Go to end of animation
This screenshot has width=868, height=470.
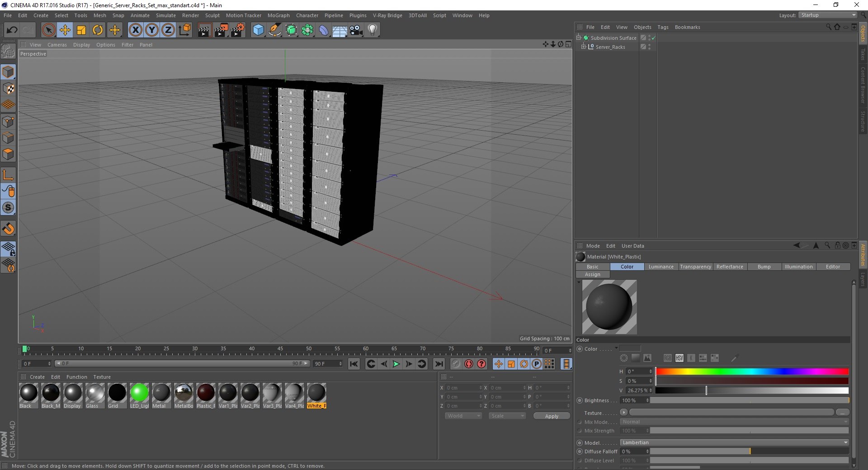point(439,364)
